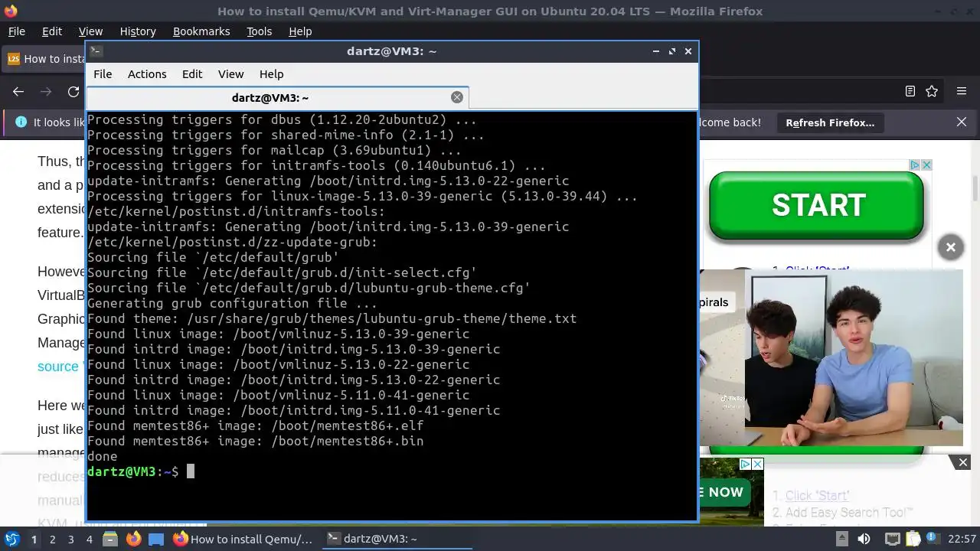Click the AdChoices icon on START ad

(914, 165)
